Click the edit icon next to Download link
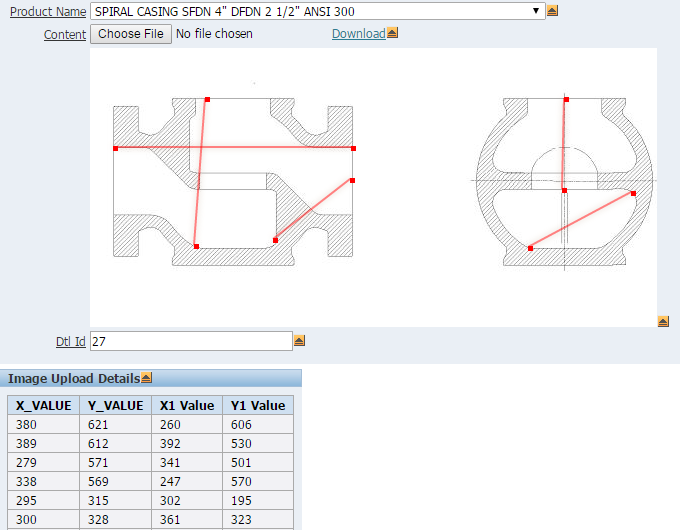Viewport: 683px width, 530px height. 392,33
